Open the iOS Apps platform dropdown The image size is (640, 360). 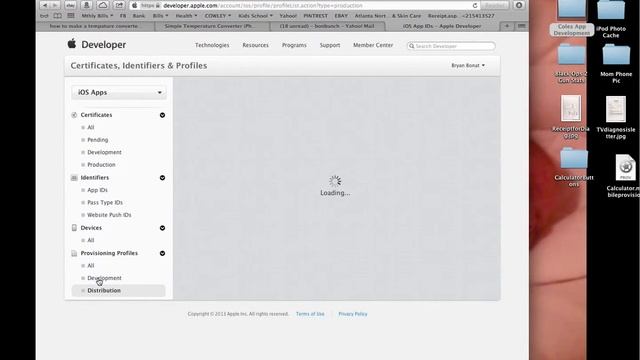click(x=119, y=93)
